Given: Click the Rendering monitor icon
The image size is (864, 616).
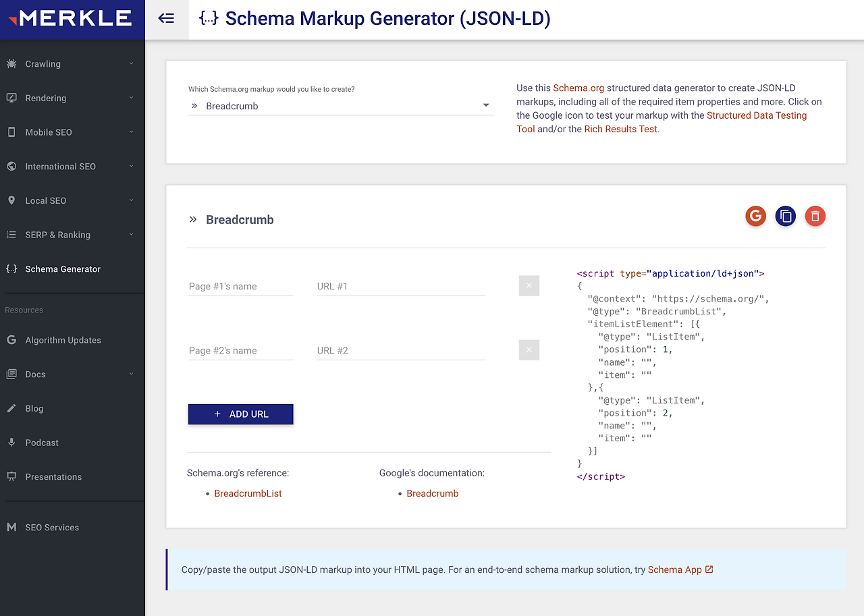Looking at the screenshot, I should click(x=11, y=98).
